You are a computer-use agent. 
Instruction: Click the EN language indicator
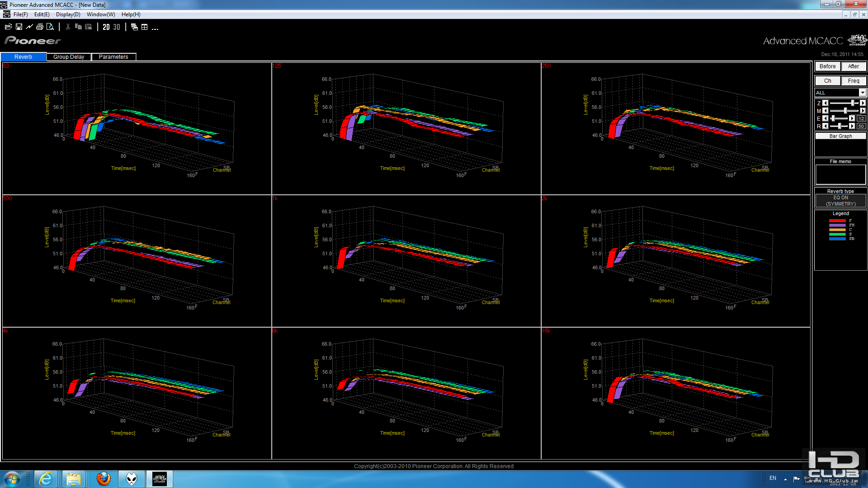(773, 478)
